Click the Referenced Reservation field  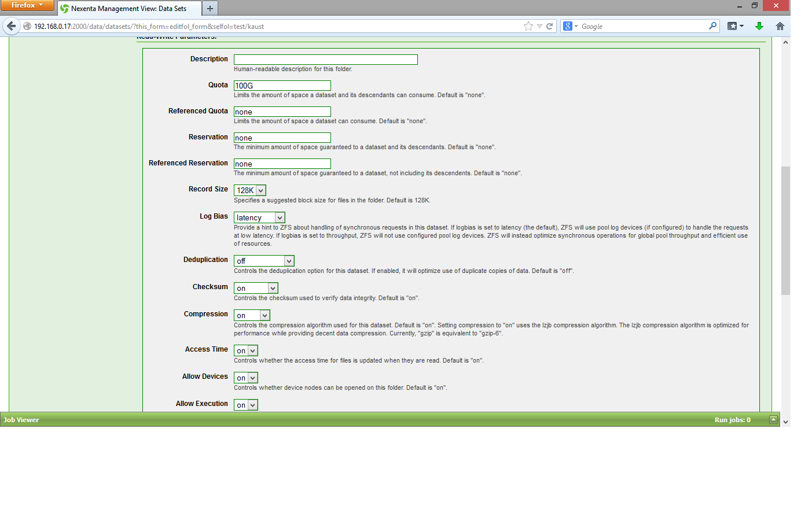[282, 164]
